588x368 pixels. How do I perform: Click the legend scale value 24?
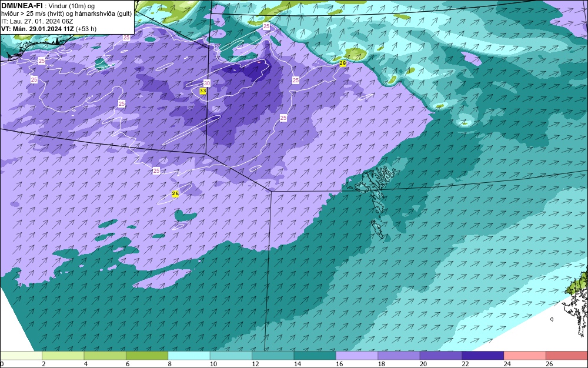point(507,364)
